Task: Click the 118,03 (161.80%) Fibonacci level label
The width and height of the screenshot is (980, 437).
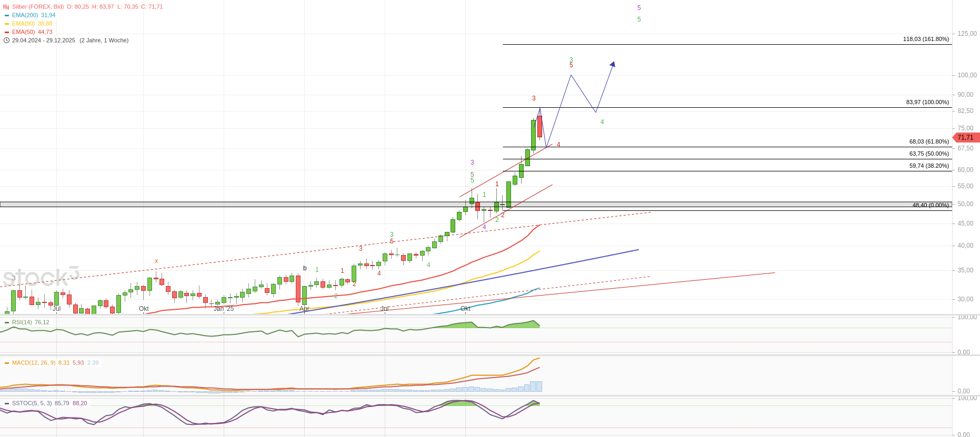Action: coord(926,39)
